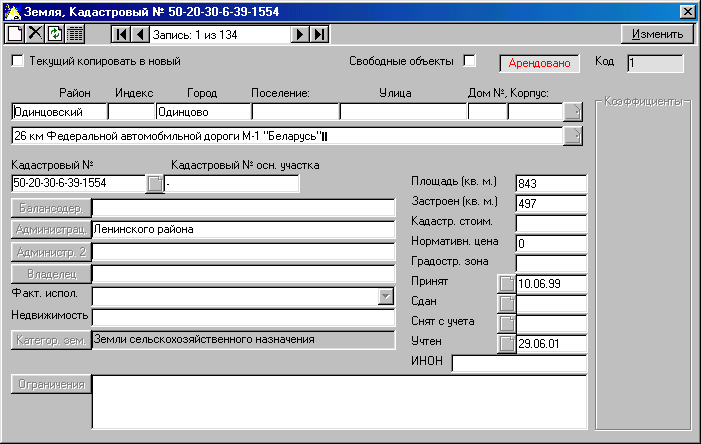Viewport: 701px width, 444px height.
Task: Click the Администр. 2 button
Action: [x=51, y=252]
